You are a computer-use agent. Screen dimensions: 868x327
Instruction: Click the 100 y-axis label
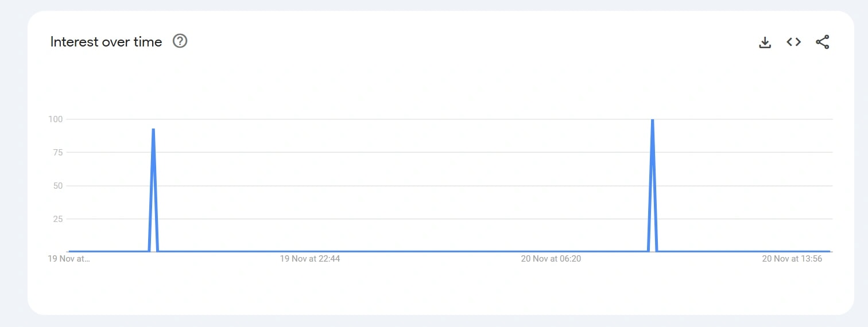tap(56, 119)
